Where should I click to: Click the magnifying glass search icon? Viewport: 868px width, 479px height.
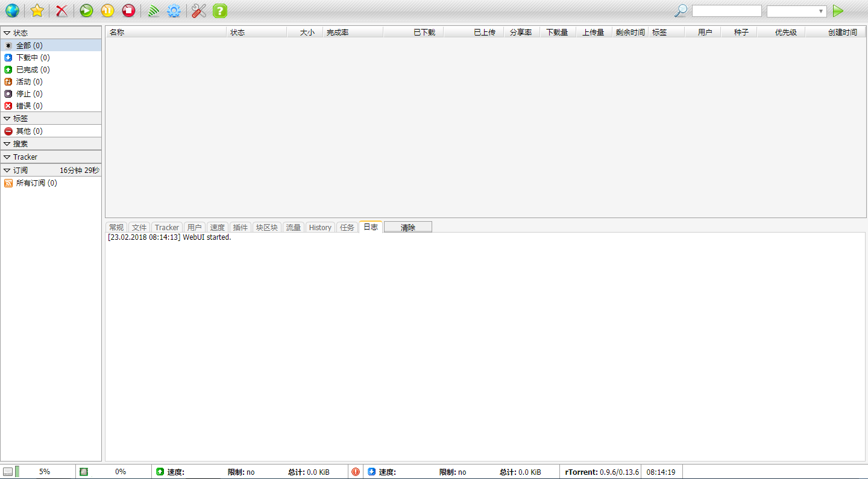pyautogui.click(x=681, y=10)
